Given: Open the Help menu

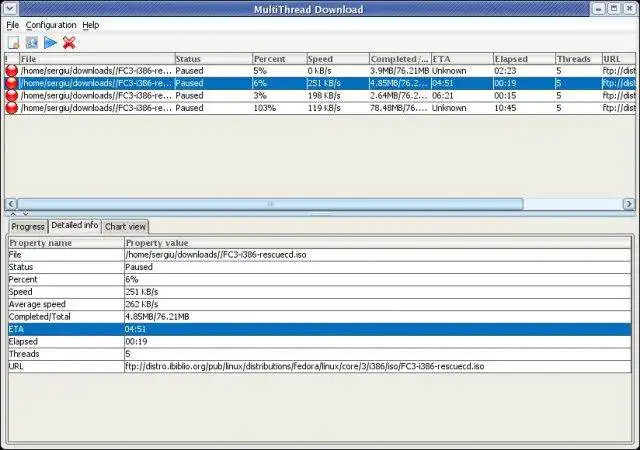Looking at the screenshot, I should pos(91,25).
